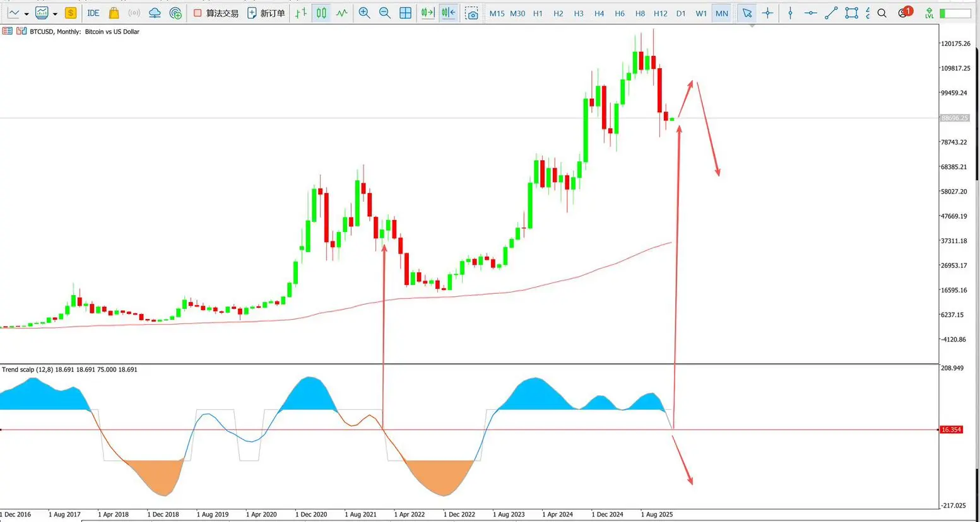Click the 新订单 new order button
Image resolution: width=980 pixels, height=522 pixels.
(x=266, y=13)
